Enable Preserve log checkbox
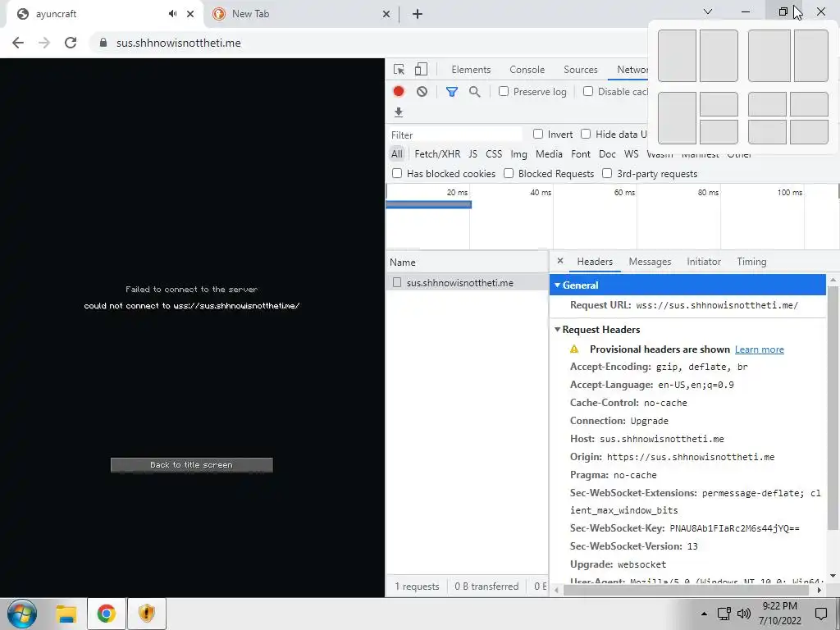Viewport: 840px width, 630px height. pyautogui.click(x=504, y=91)
